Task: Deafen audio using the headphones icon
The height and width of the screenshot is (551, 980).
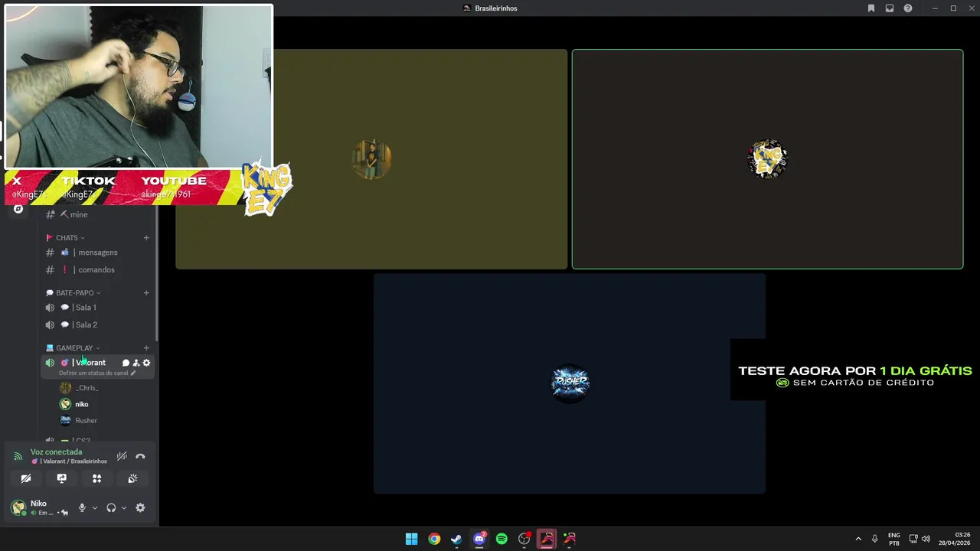Action: coord(111,507)
